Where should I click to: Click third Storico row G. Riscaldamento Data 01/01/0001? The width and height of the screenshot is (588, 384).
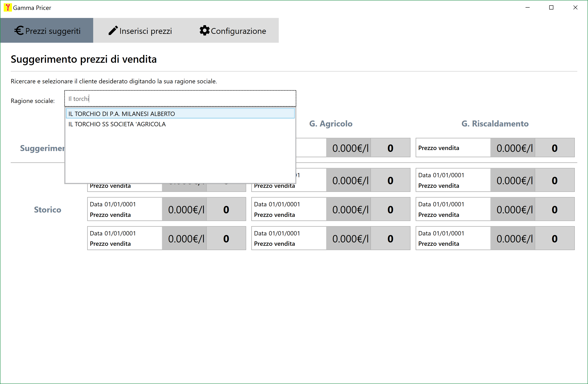pyautogui.click(x=441, y=233)
